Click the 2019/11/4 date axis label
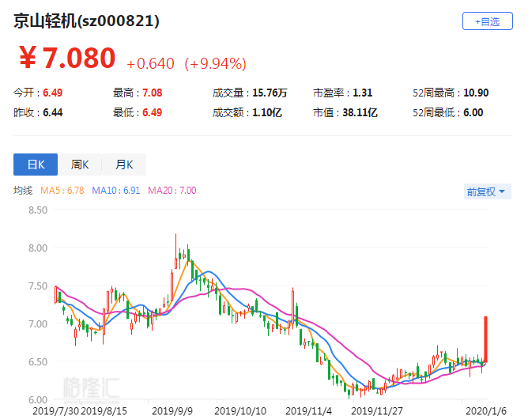528x420 pixels. click(308, 411)
